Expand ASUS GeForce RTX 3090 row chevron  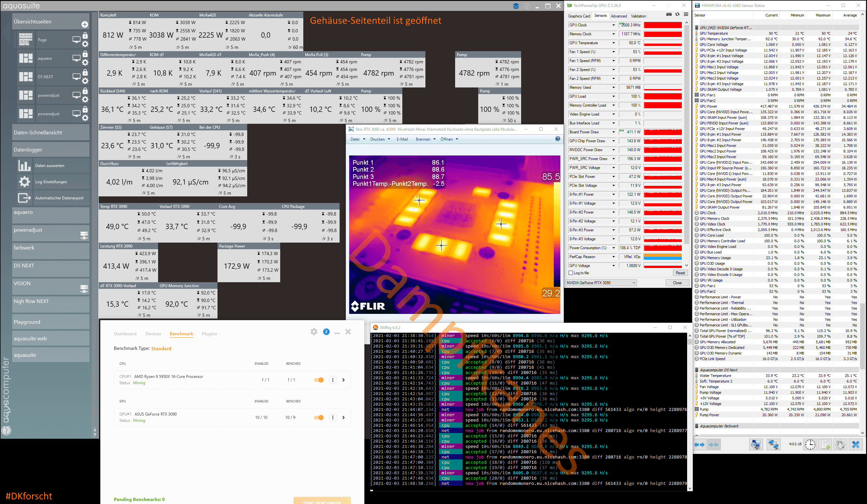343,417
